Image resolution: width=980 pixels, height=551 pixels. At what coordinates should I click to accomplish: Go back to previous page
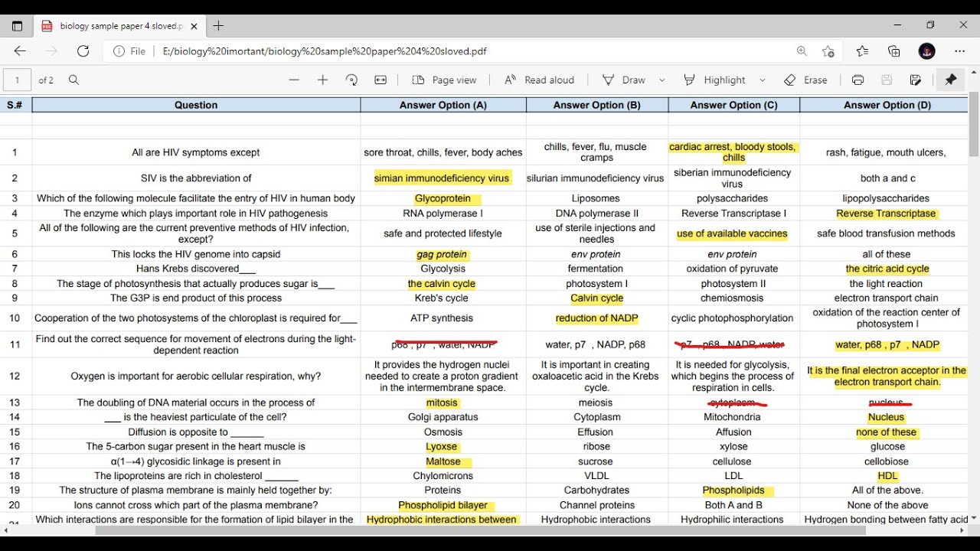20,51
